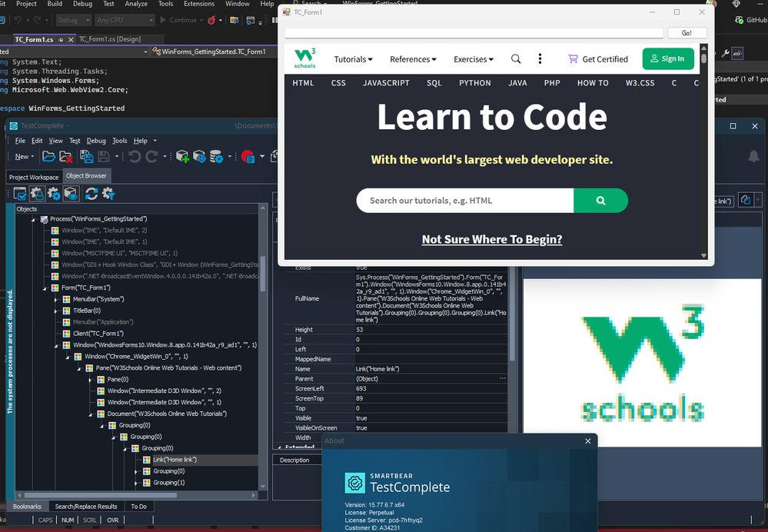Click the blue gears icon in Object Browser toolbar
The width and height of the screenshot is (768, 532).
click(x=54, y=194)
